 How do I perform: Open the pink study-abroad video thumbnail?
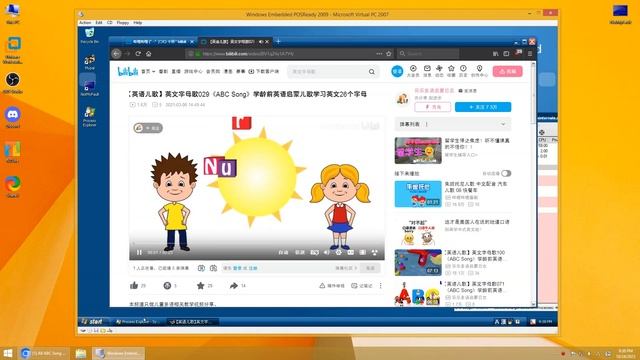418,151
